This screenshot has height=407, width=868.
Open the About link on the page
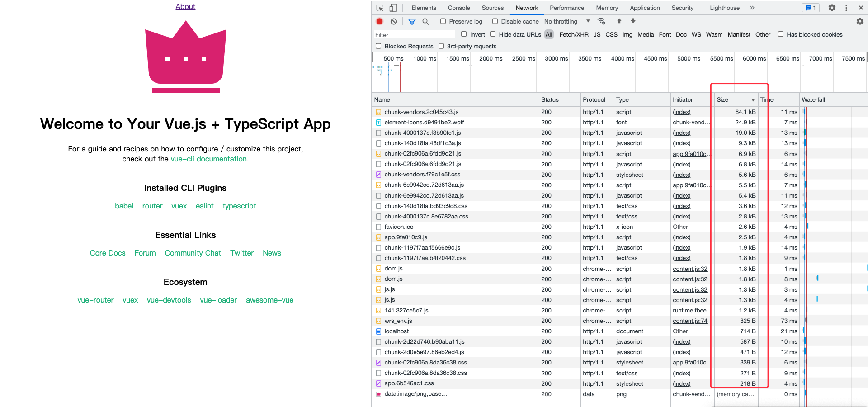(x=185, y=6)
